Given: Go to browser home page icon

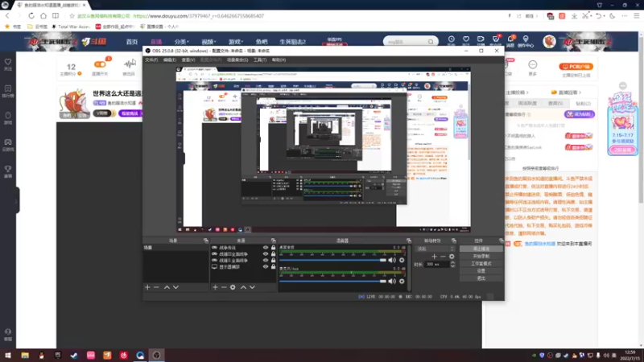Looking at the screenshot, I should [43, 15].
